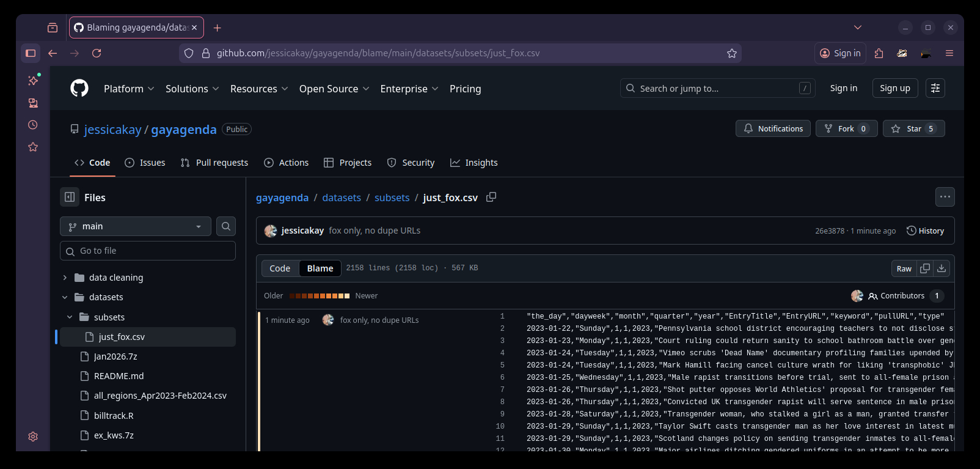View file History
Screen dimensions: 980x469
925,231
